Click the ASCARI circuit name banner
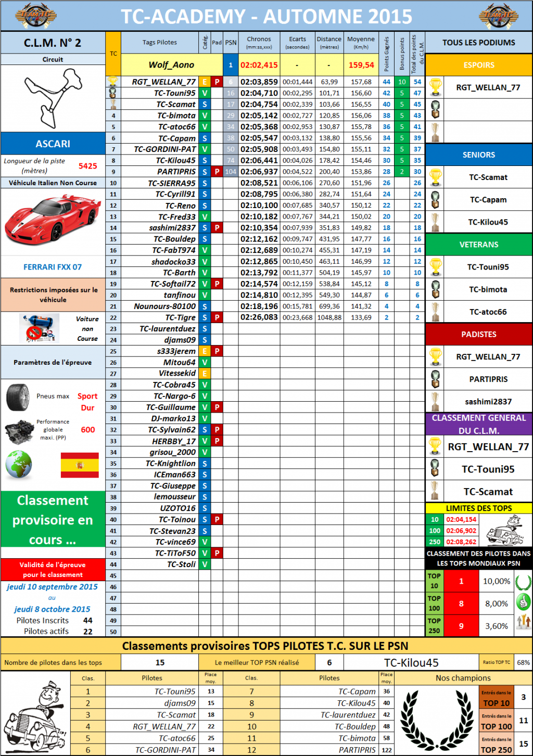The width and height of the screenshot is (533, 756). point(53,144)
